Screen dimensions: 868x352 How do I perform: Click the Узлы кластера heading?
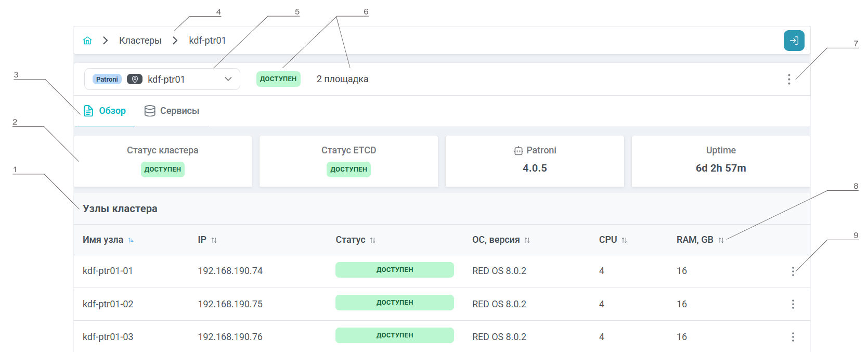[x=120, y=208]
